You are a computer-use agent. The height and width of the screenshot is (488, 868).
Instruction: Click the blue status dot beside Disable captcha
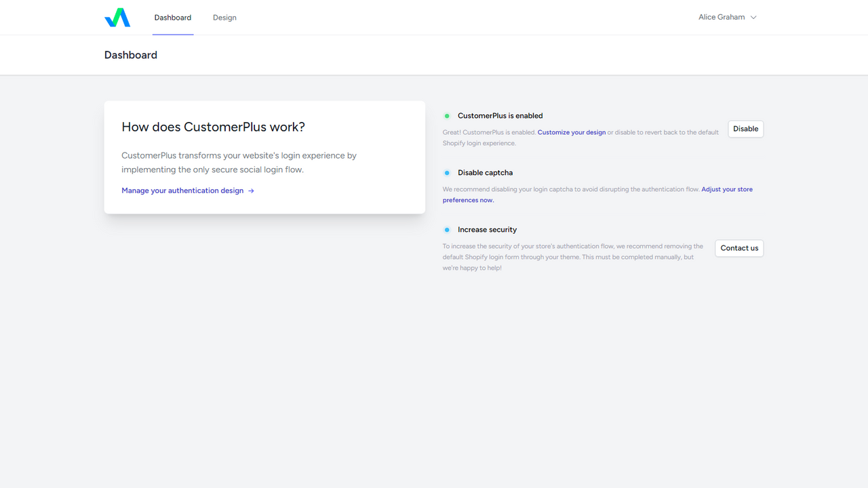[447, 172]
